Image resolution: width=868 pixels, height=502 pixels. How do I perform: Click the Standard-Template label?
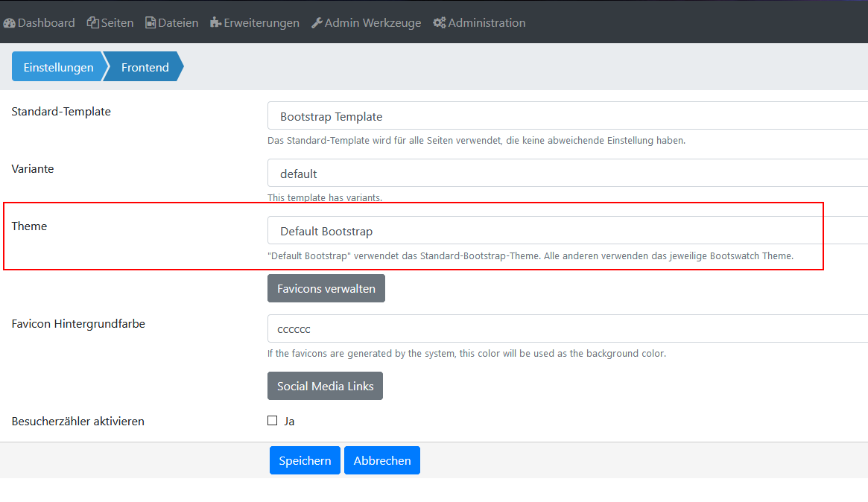pyautogui.click(x=61, y=111)
